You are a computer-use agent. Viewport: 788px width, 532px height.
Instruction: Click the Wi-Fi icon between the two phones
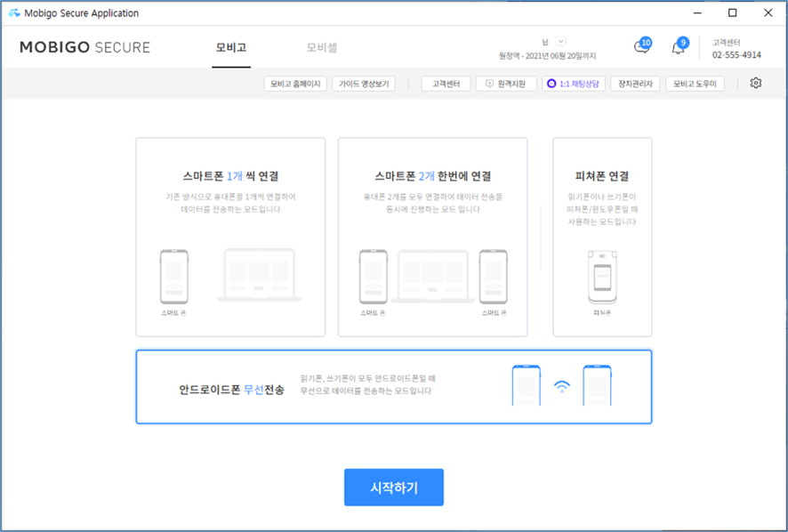click(561, 386)
